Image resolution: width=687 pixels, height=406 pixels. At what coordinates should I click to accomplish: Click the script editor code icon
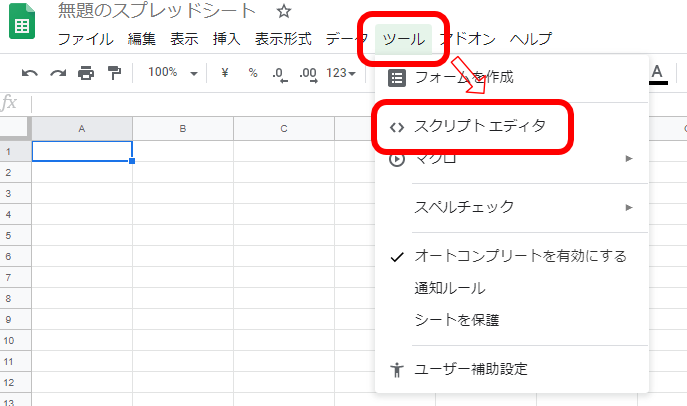[397, 127]
